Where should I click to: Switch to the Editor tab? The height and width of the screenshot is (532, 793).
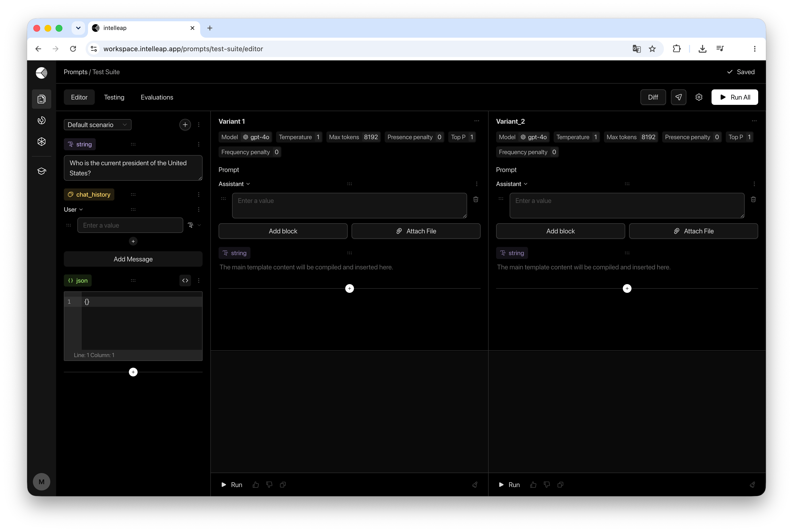pyautogui.click(x=79, y=97)
